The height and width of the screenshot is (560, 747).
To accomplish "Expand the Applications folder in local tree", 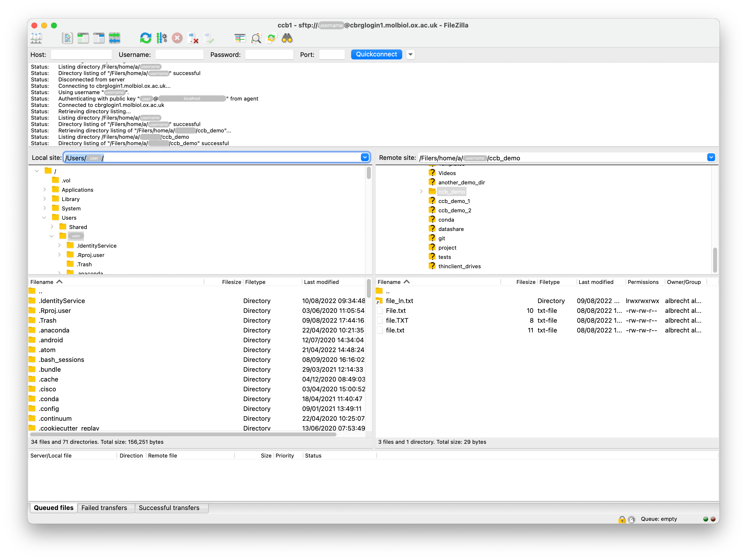I will tap(45, 189).
